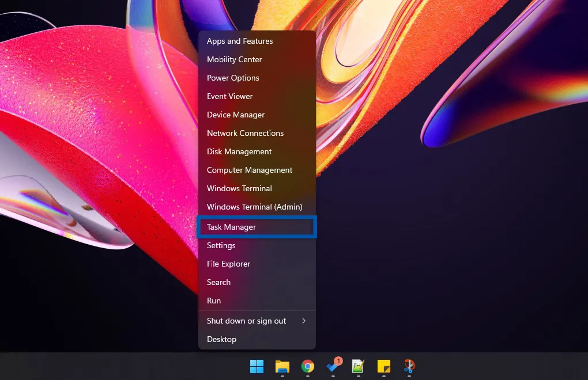This screenshot has height=380, width=588.
Task: Open the Start menu from the taskbar
Action: coord(256,367)
